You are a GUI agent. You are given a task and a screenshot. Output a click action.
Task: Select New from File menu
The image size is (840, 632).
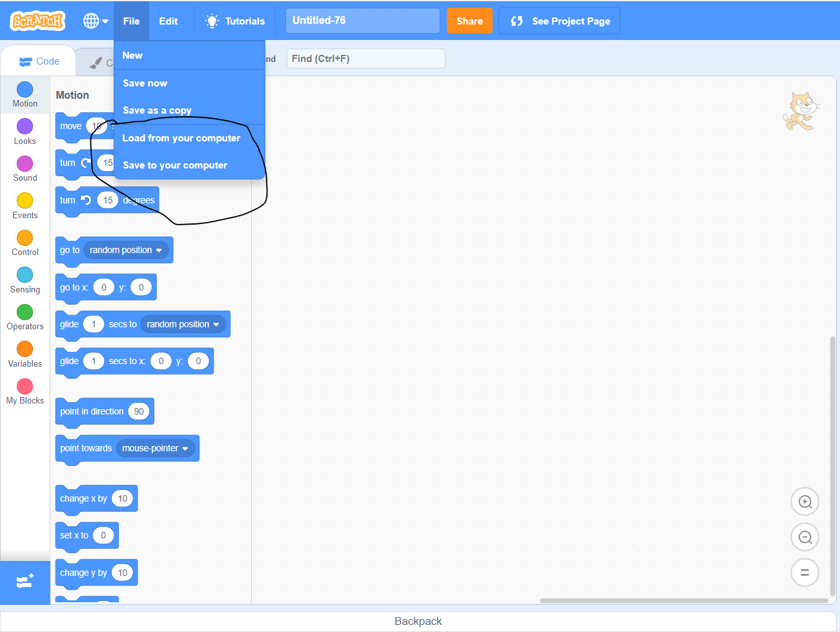coord(189,56)
